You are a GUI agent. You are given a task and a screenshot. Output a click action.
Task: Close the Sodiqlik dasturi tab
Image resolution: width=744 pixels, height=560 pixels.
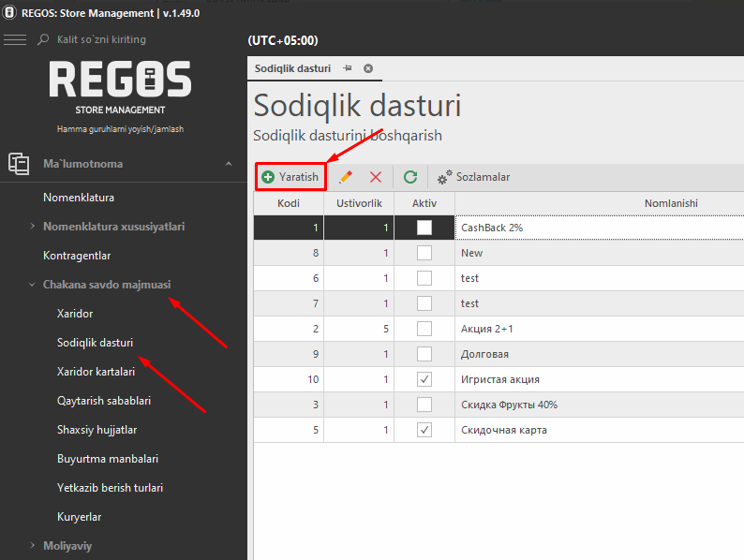[x=368, y=68]
